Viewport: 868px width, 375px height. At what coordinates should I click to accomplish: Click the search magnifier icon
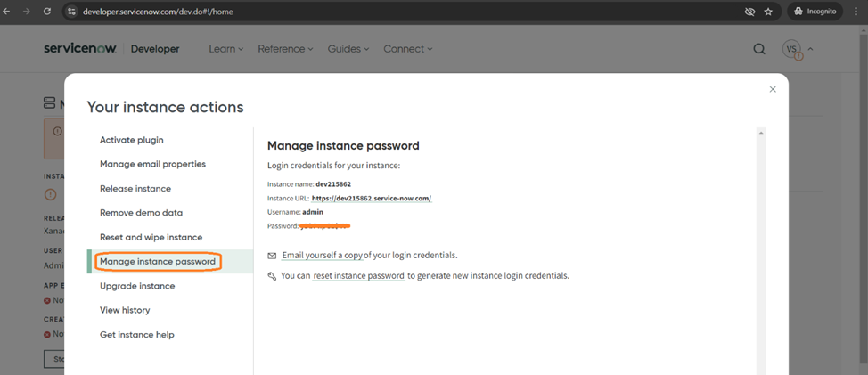click(758, 49)
